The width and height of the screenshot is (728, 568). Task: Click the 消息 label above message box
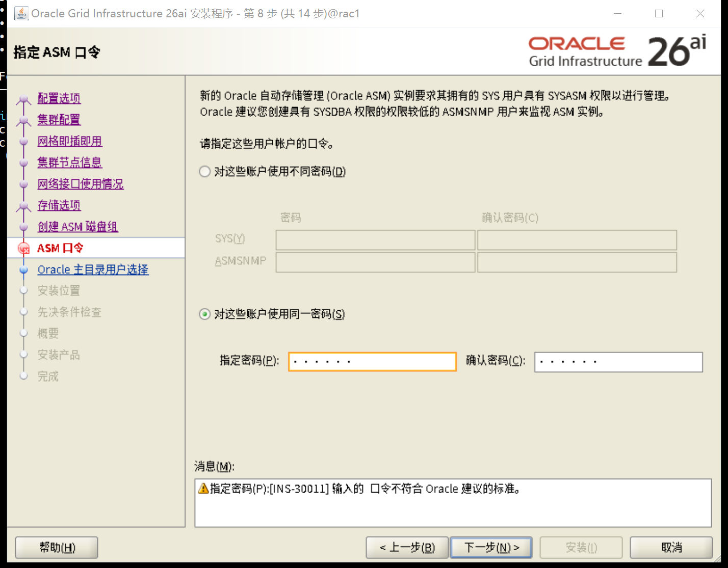(214, 467)
